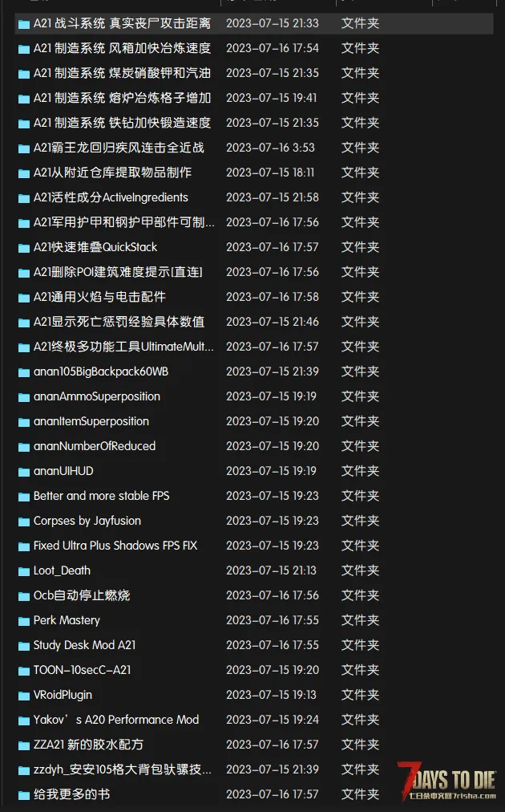Click the folder icon beside Perk Mastery

24,620
